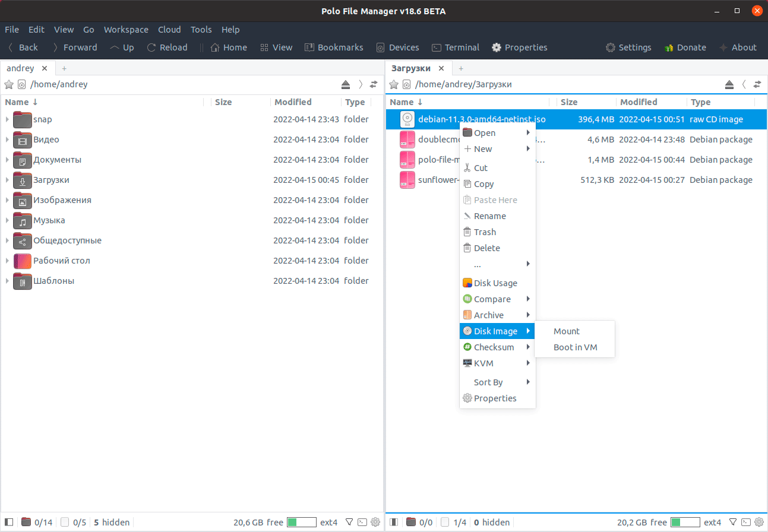Image resolution: width=768 pixels, height=532 pixels.
Task: Toggle the 1/4 selection checkbox in right pane
Action: tap(445, 522)
